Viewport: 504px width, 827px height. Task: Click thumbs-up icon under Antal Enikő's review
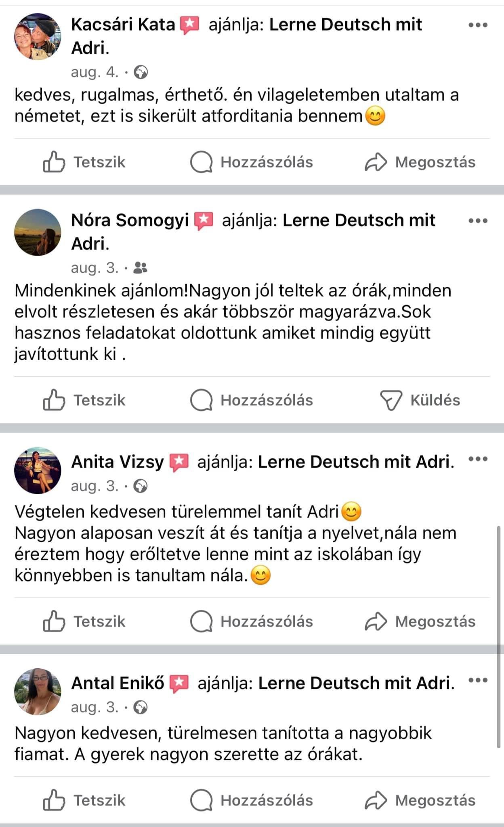54,800
